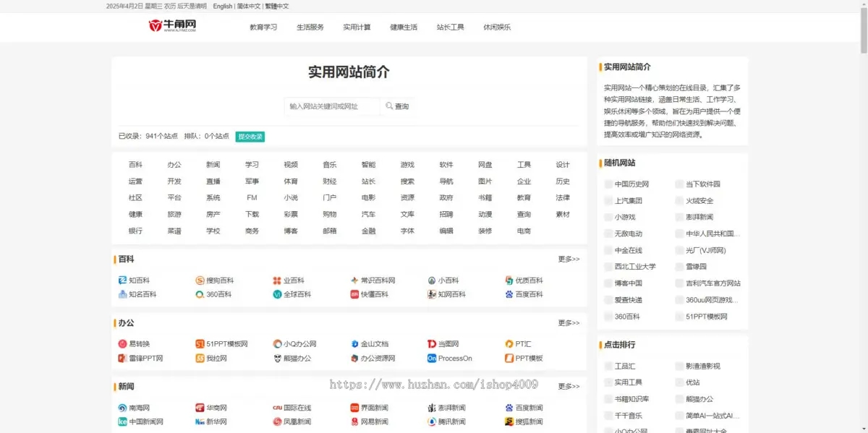Focus the 输入网站关键词或网址 search field
This screenshot has width=868, height=433.
tap(332, 106)
